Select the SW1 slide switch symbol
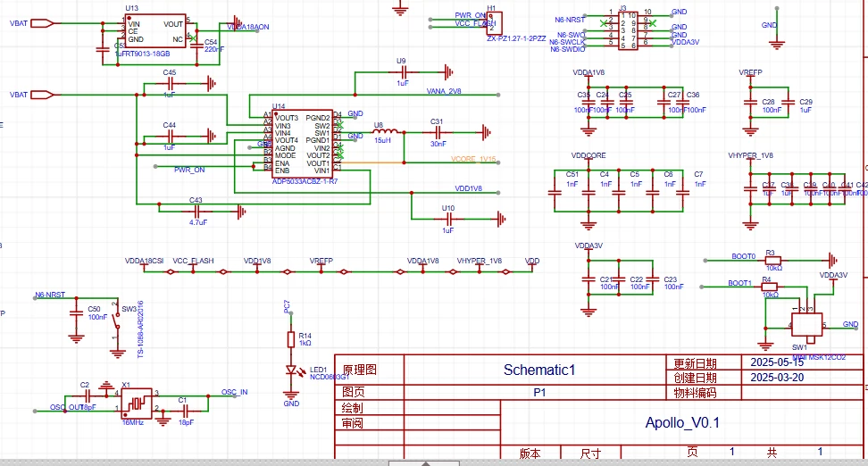Image resolution: width=868 pixels, height=466 pixels. click(806, 325)
